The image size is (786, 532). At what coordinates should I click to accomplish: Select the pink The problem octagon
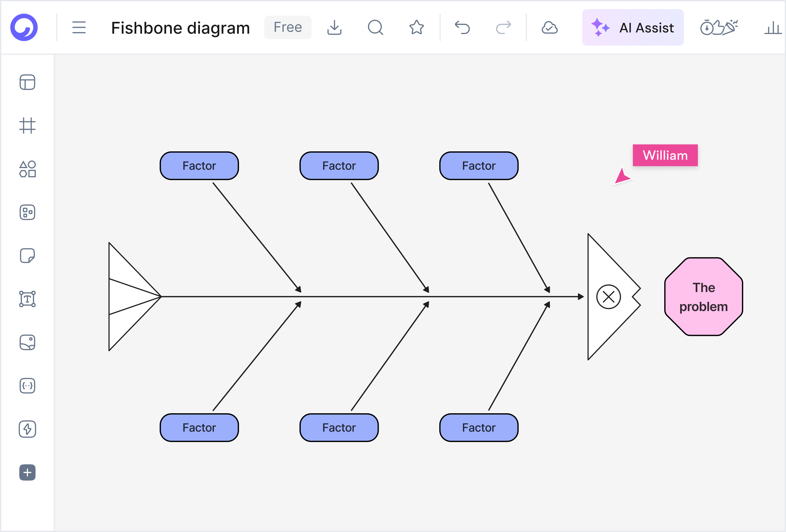(704, 297)
